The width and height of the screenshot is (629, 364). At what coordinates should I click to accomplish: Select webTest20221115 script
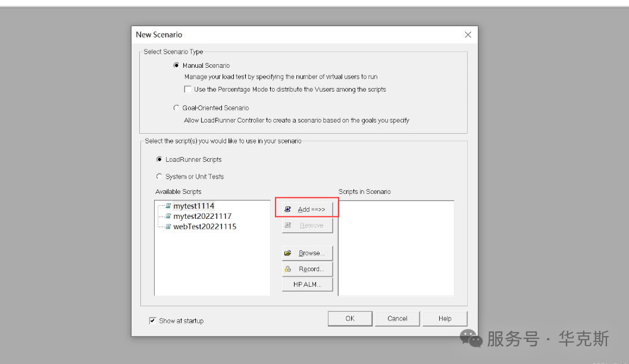pos(205,227)
